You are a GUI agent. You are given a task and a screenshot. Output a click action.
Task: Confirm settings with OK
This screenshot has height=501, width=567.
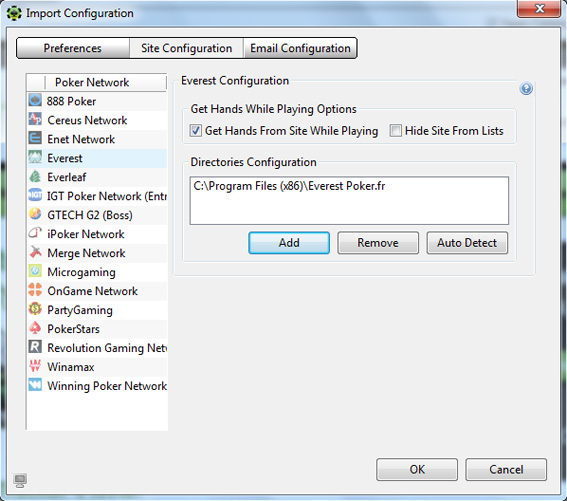[x=417, y=470]
